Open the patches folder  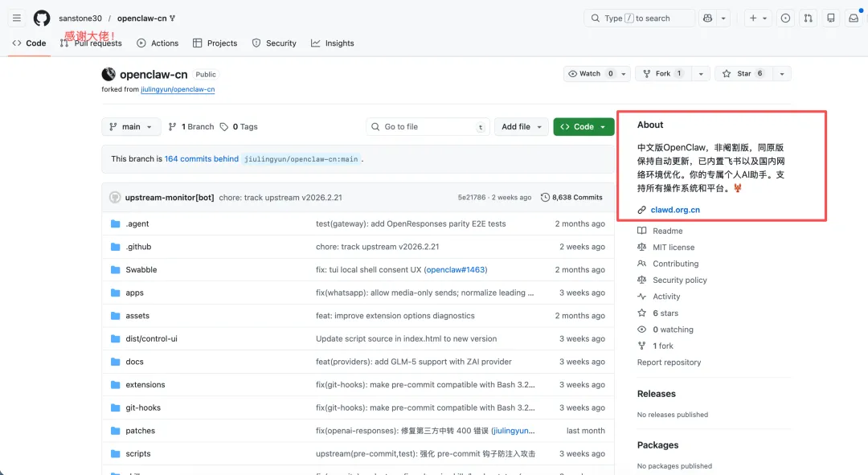140,431
